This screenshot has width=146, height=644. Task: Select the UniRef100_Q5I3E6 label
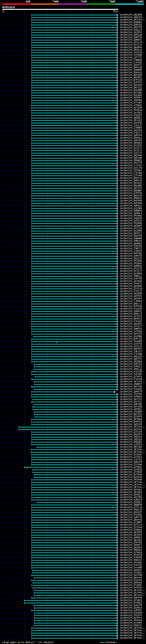point(131,447)
